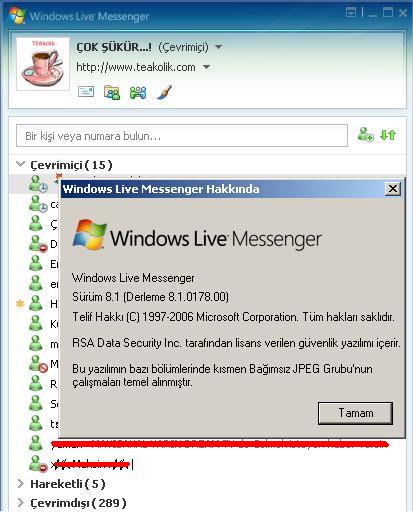Screen dimensions: 413x517
Task: Open the Sharing Folders icon
Action: 112,92
